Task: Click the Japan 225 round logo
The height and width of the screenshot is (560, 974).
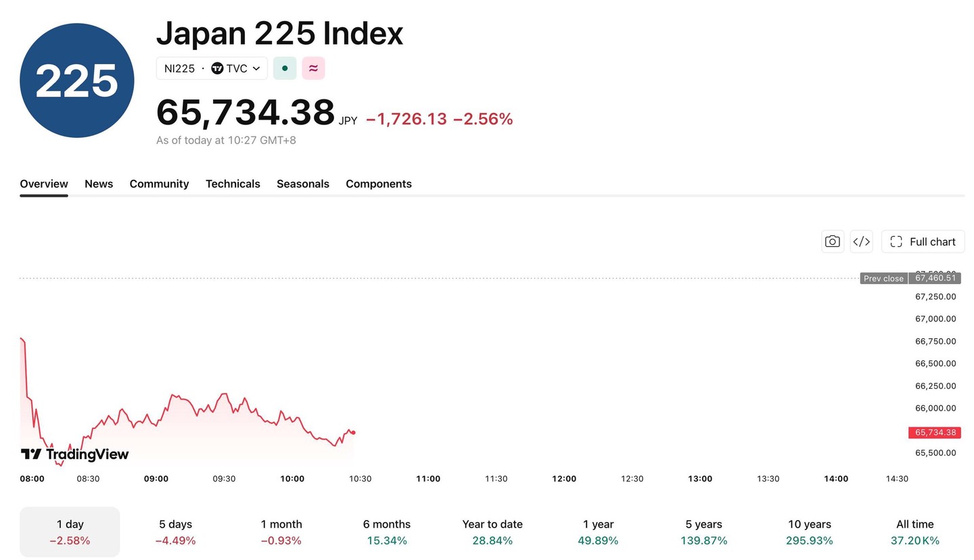Action: click(77, 80)
